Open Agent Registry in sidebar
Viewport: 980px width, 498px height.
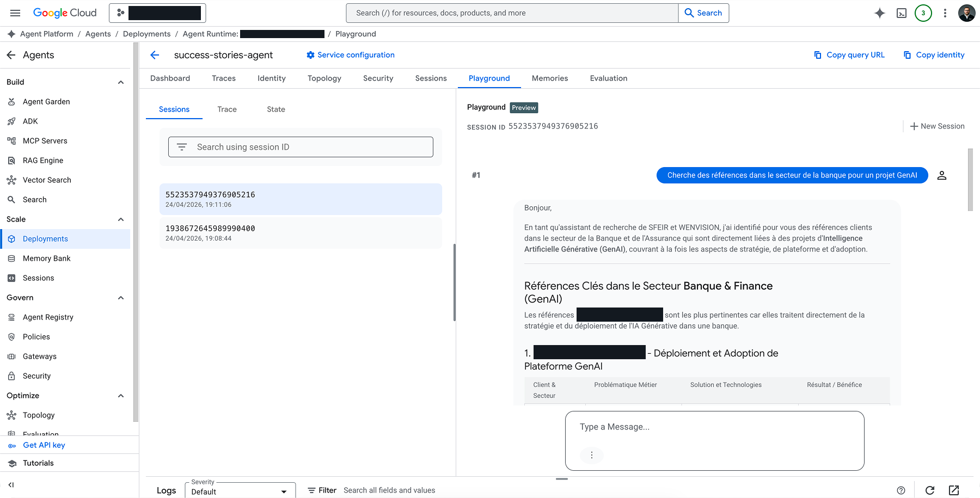click(48, 317)
